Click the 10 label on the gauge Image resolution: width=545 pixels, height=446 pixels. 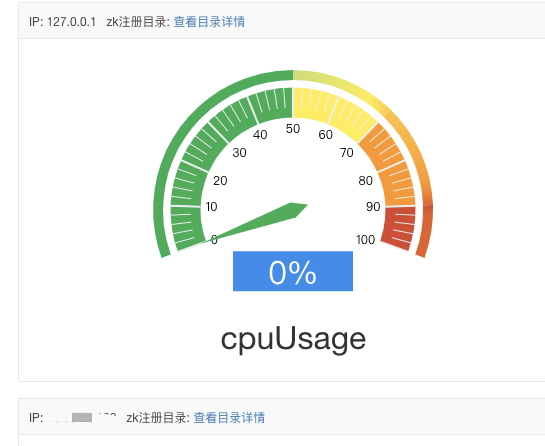pyautogui.click(x=211, y=206)
